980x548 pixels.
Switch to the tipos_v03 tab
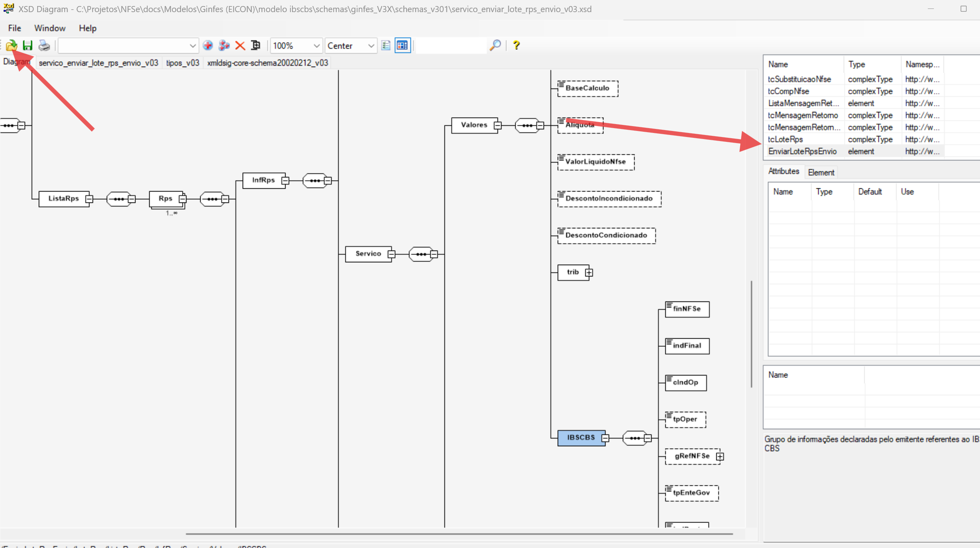pyautogui.click(x=182, y=63)
